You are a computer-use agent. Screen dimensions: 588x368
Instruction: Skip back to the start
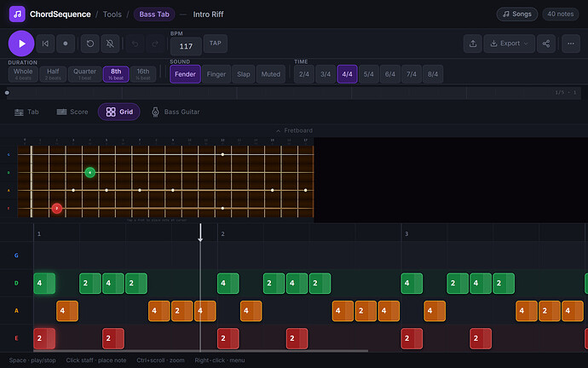[45, 43]
